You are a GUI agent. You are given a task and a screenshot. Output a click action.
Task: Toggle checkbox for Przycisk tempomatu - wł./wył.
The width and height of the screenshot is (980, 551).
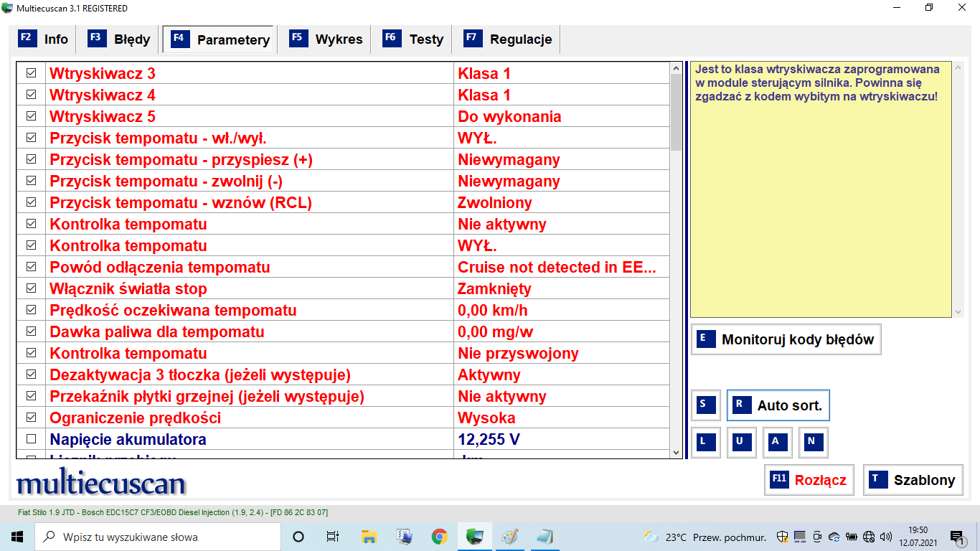(31, 138)
